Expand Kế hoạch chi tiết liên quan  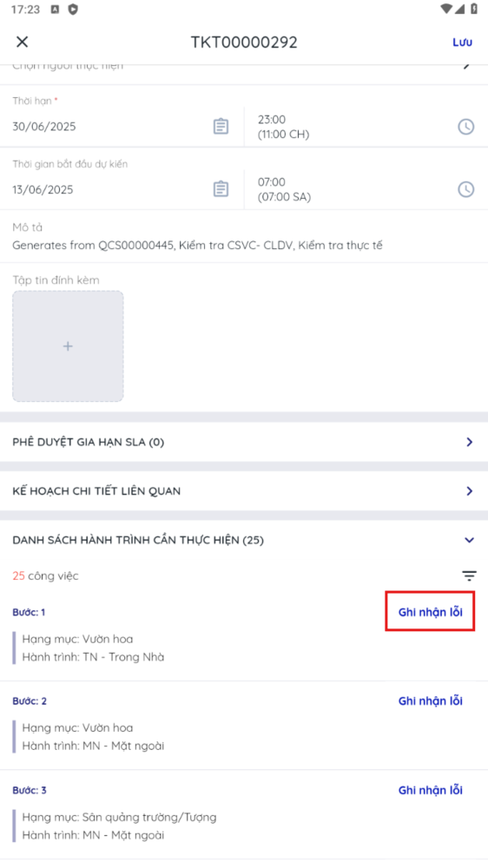244,491
